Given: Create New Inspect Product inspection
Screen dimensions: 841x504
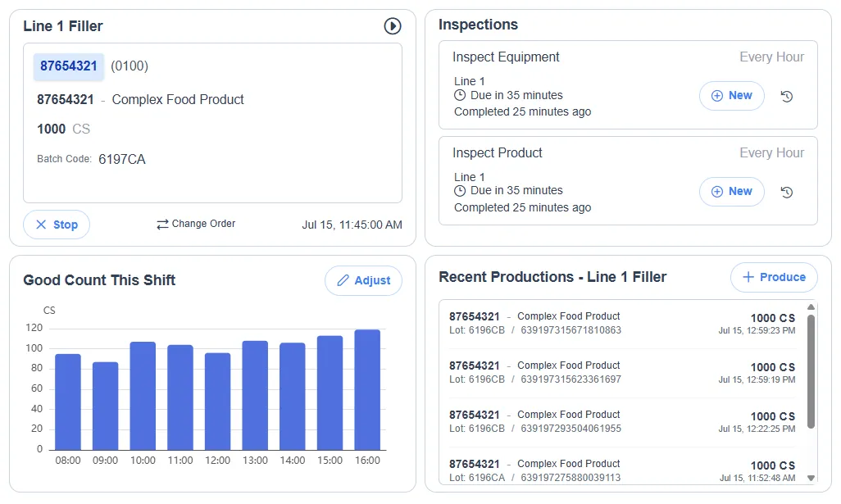Looking at the screenshot, I should pyautogui.click(x=732, y=192).
